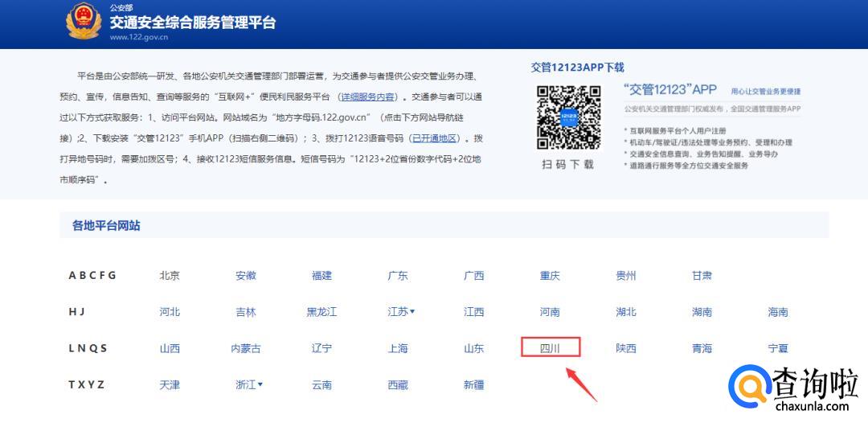Open the 河北 platform site
The width and height of the screenshot is (868, 431).
tap(170, 312)
